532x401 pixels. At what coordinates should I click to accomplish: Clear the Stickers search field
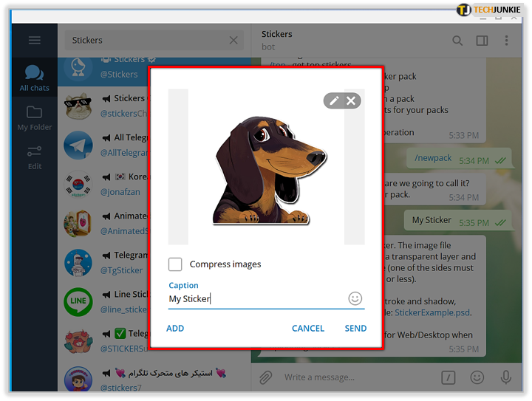233,41
